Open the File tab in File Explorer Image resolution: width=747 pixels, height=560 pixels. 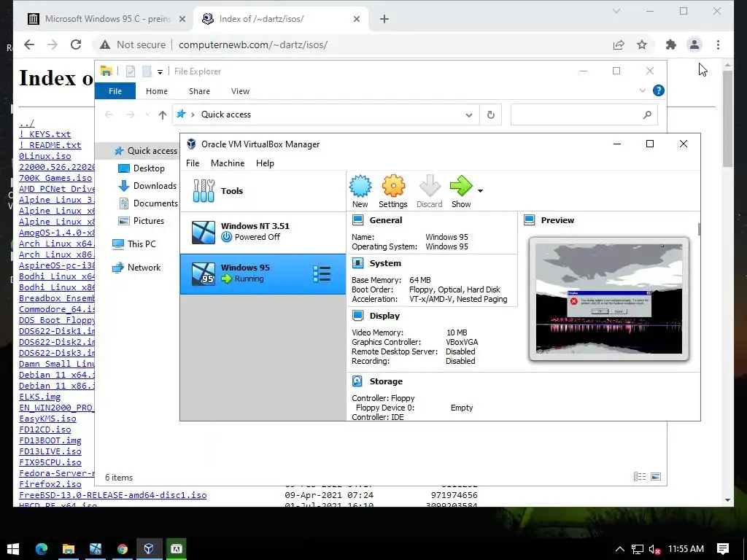click(115, 91)
